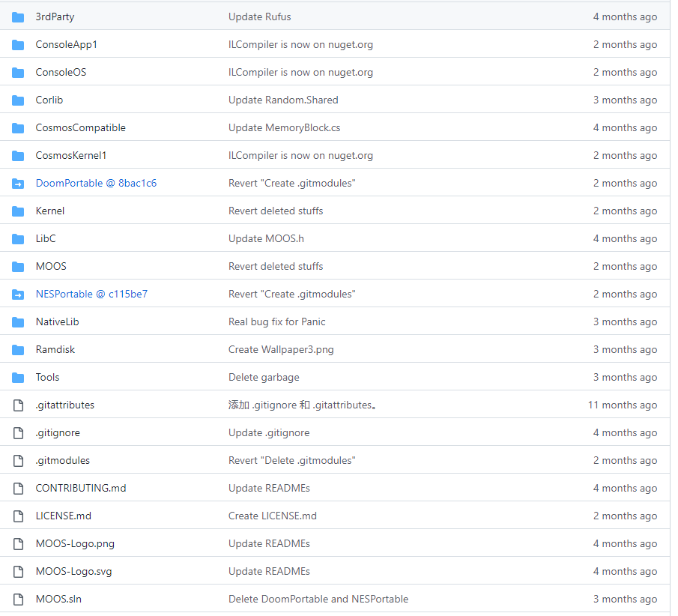View the MOOS-Logo.svg file

(73, 571)
